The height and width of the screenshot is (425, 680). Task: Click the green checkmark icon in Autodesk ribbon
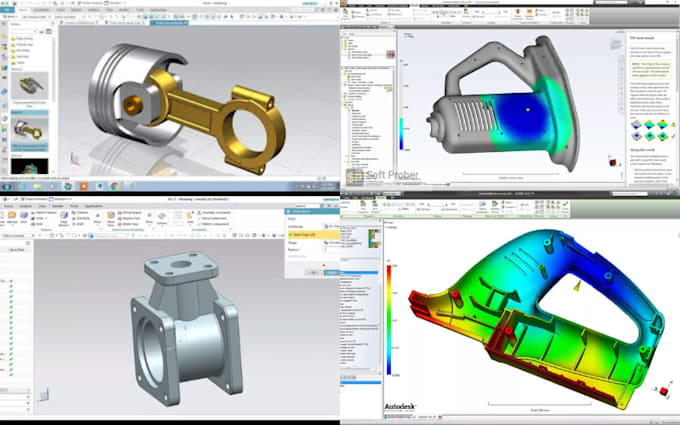565,206
